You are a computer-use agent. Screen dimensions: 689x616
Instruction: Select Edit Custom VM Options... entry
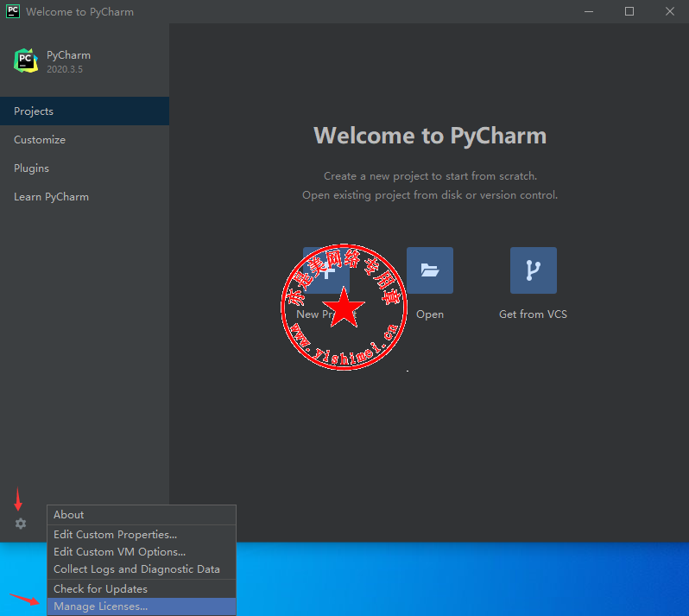pyautogui.click(x=142, y=551)
